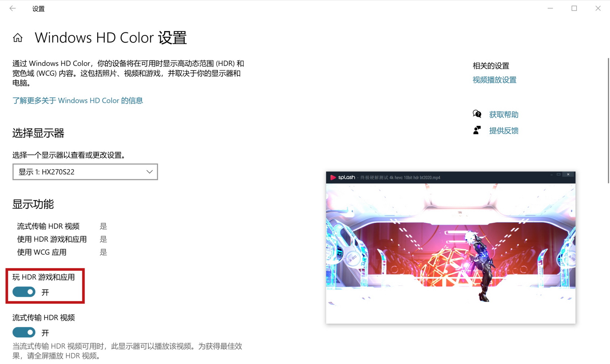Click the HDR video preview image

pos(450,253)
